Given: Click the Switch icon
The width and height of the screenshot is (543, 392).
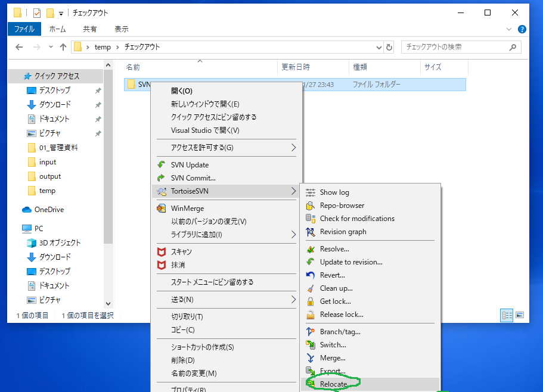Looking at the screenshot, I should (311, 345).
